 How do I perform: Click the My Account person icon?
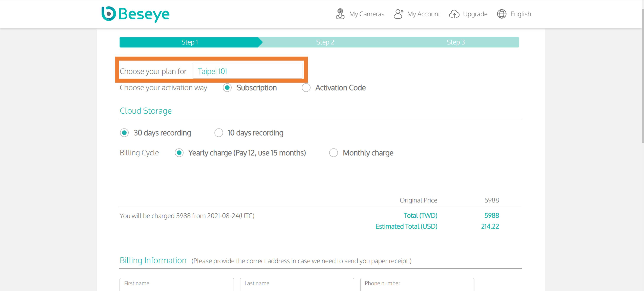[398, 14]
